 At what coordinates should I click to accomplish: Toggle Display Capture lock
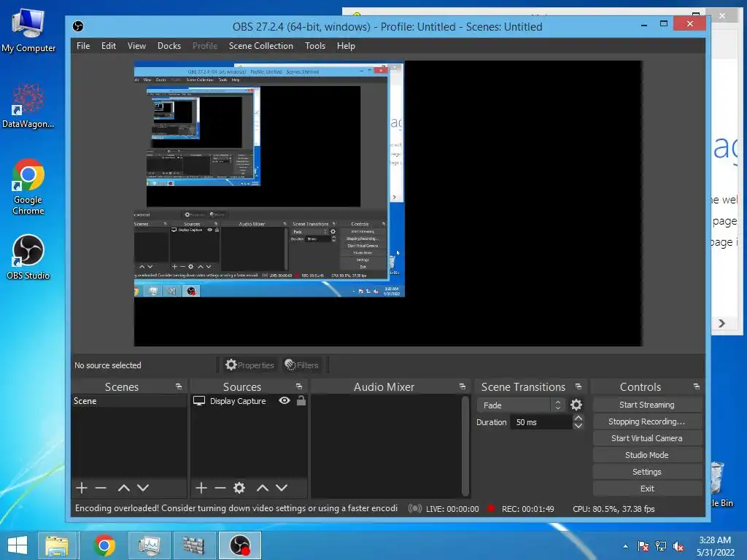[x=301, y=400]
